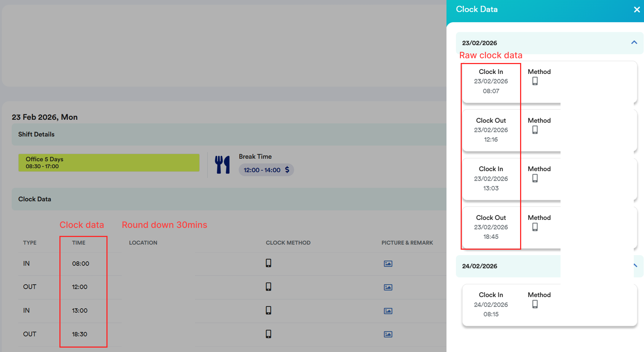Screen dimensions: 644x352
Task: Click the 23 Feb 2026, Mon date heading
Action: 44,117
